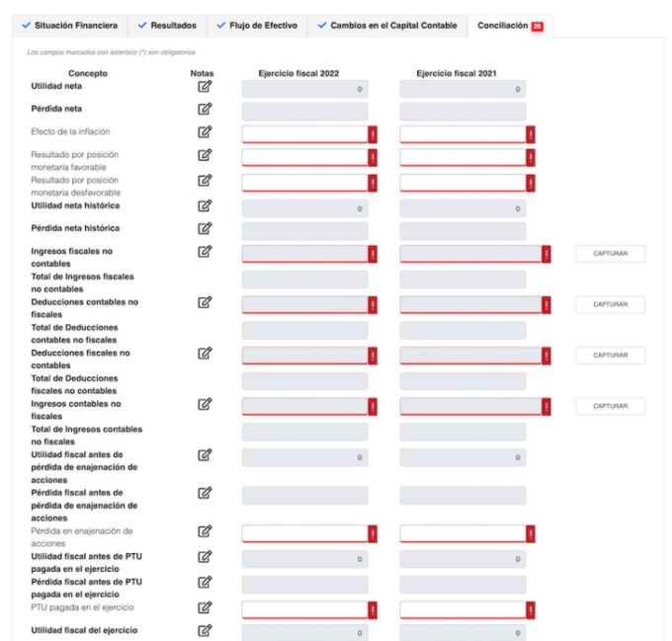Click notes icon for Utilidad fiscal del ejercicio

(205, 631)
